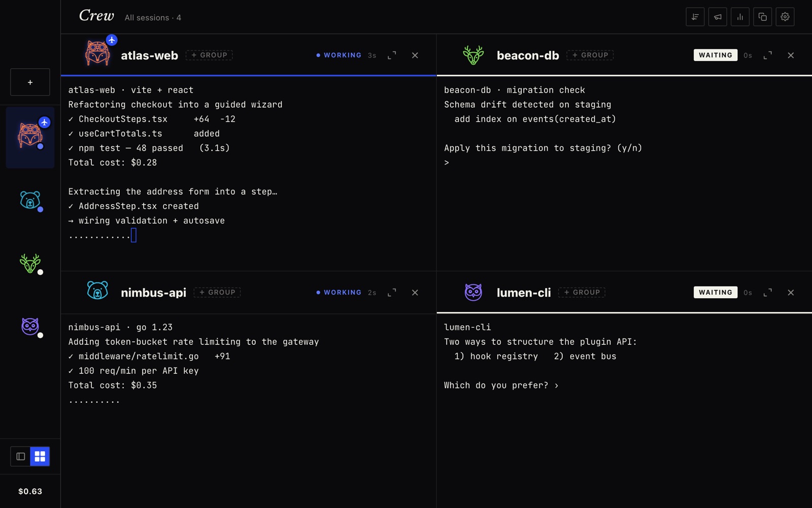The height and width of the screenshot is (508, 812).
Task: Click the atlas-web terminal cursor line
Action: pos(103,235)
